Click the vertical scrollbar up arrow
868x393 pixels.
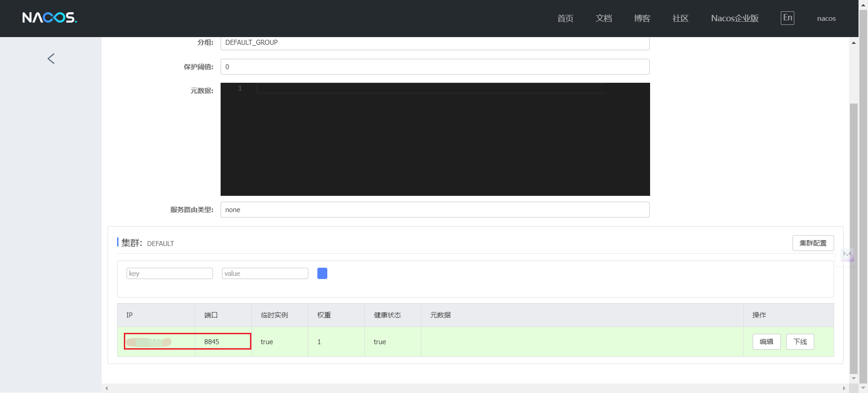pyautogui.click(x=854, y=43)
